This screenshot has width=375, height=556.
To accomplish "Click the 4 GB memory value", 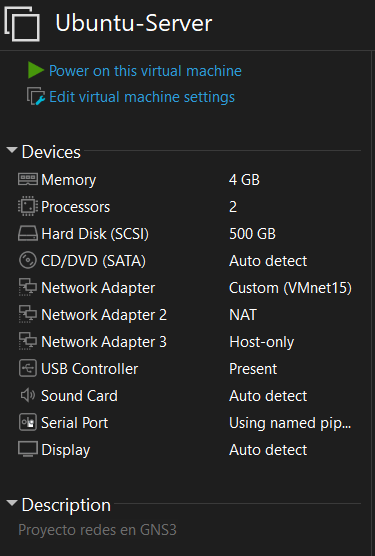I will click(x=244, y=180).
